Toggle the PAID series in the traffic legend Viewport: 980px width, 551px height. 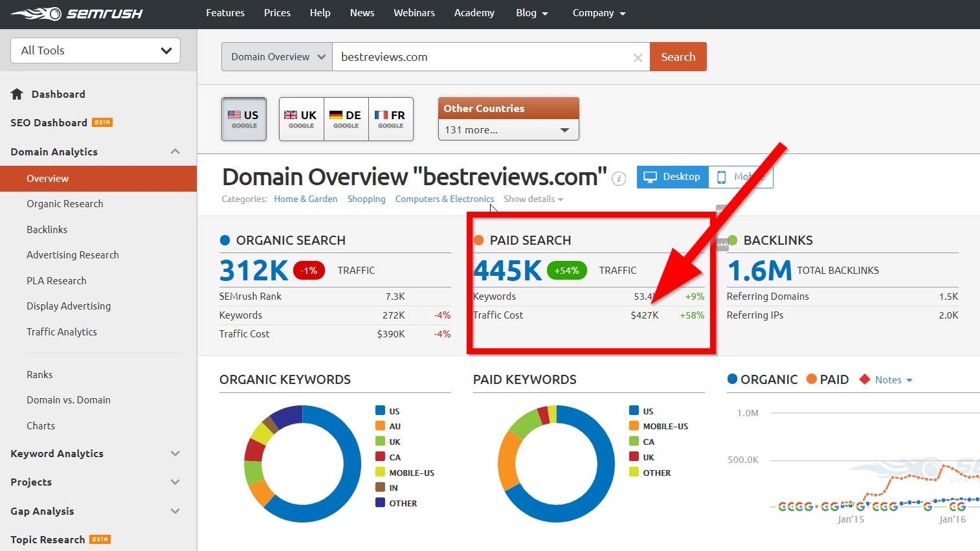[828, 379]
